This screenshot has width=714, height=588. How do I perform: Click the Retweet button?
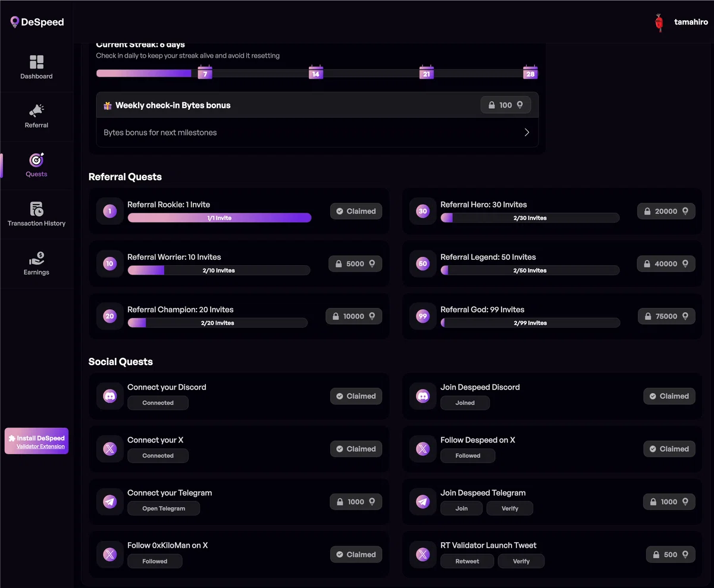click(x=467, y=561)
